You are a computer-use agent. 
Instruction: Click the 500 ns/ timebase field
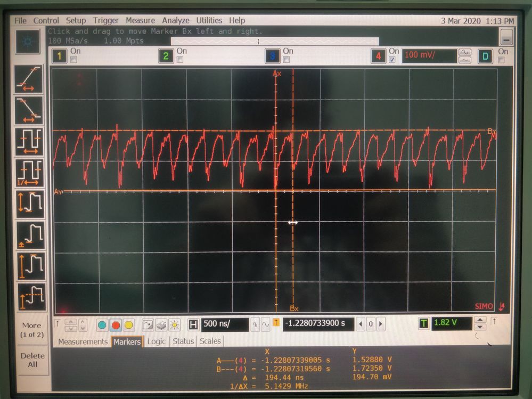(225, 324)
